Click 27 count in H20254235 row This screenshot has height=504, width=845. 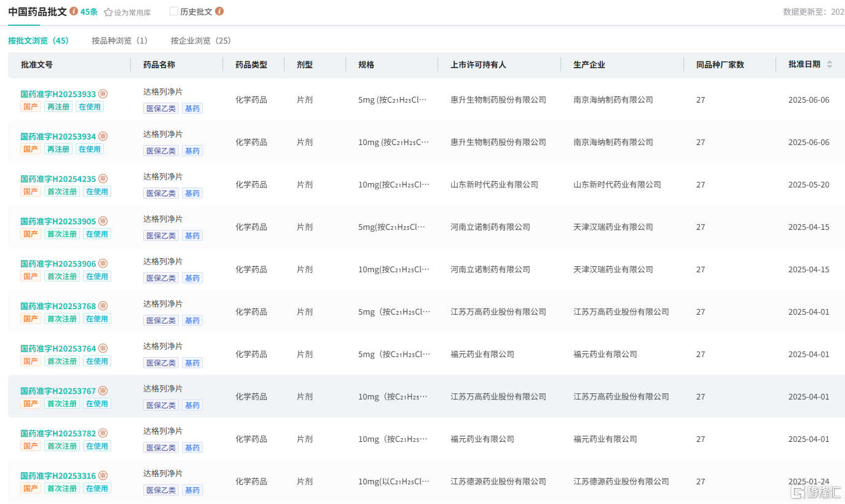(701, 184)
